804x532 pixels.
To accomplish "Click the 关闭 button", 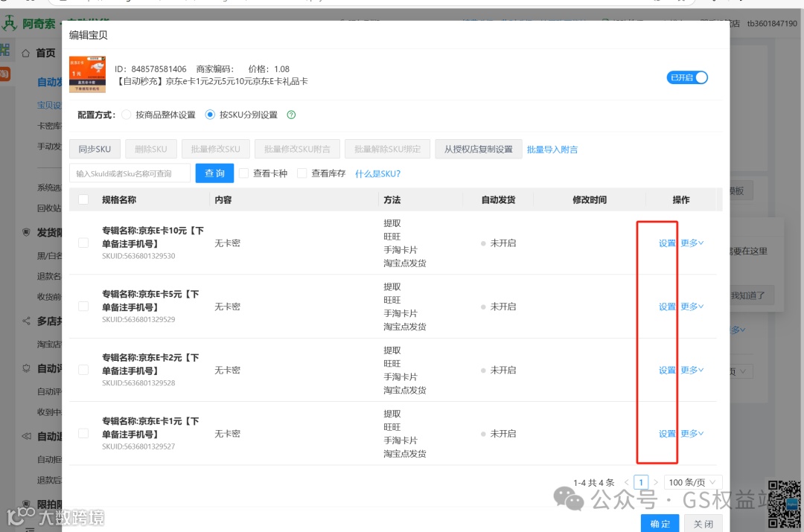I will 703,523.
